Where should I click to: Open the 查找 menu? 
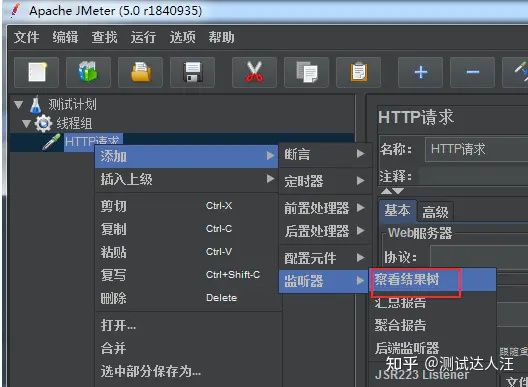104,37
